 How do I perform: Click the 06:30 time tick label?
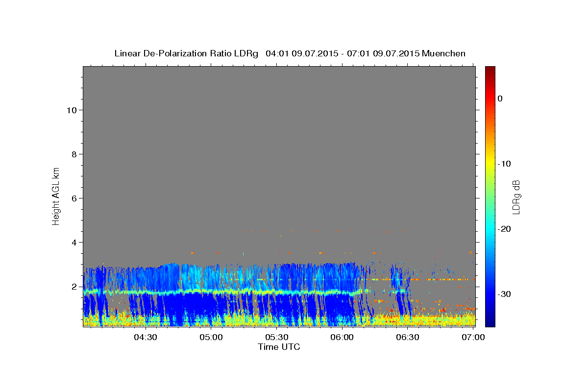(407, 338)
